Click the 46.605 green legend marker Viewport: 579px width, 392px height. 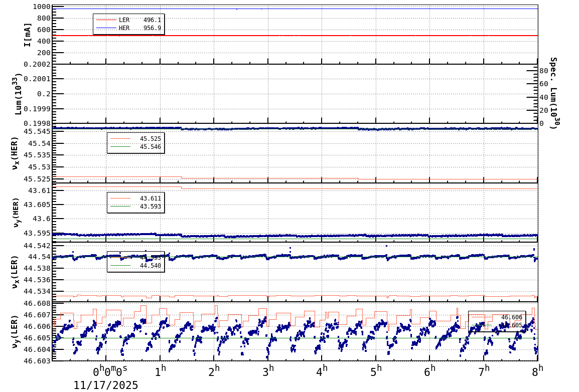tap(481, 325)
